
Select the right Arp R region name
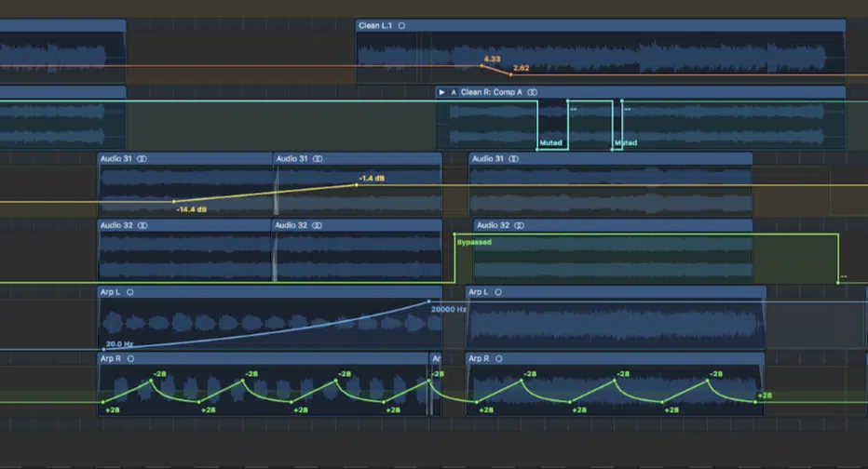coord(479,359)
